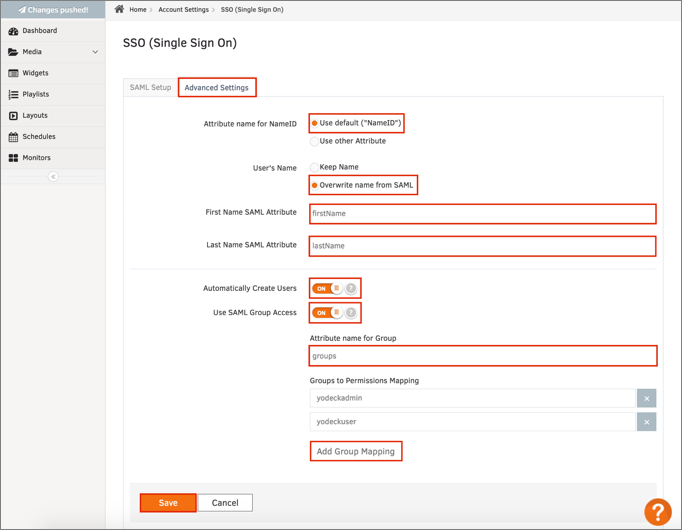682x530 pixels.
Task: Open the Advanced Settings tab
Action: tap(217, 88)
